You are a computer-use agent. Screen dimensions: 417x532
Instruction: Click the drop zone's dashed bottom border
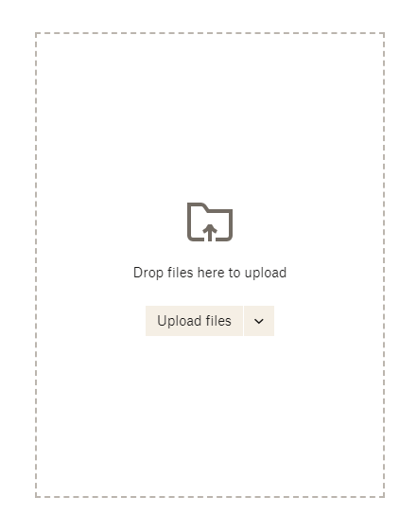click(210, 497)
